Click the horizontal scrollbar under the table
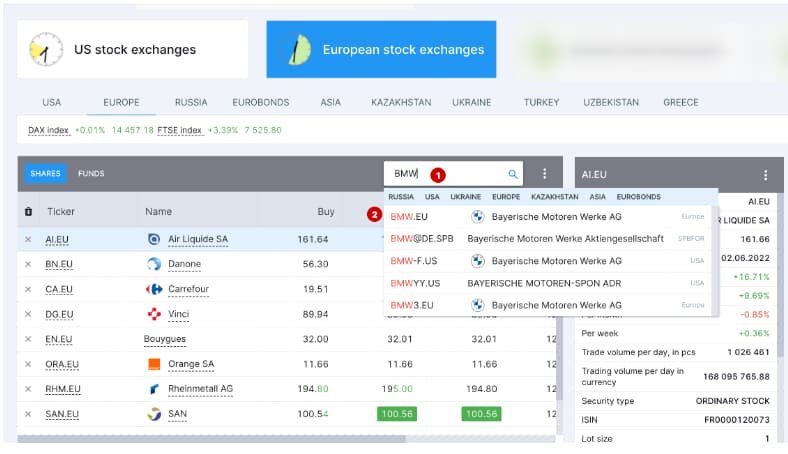 click(211, 439)
